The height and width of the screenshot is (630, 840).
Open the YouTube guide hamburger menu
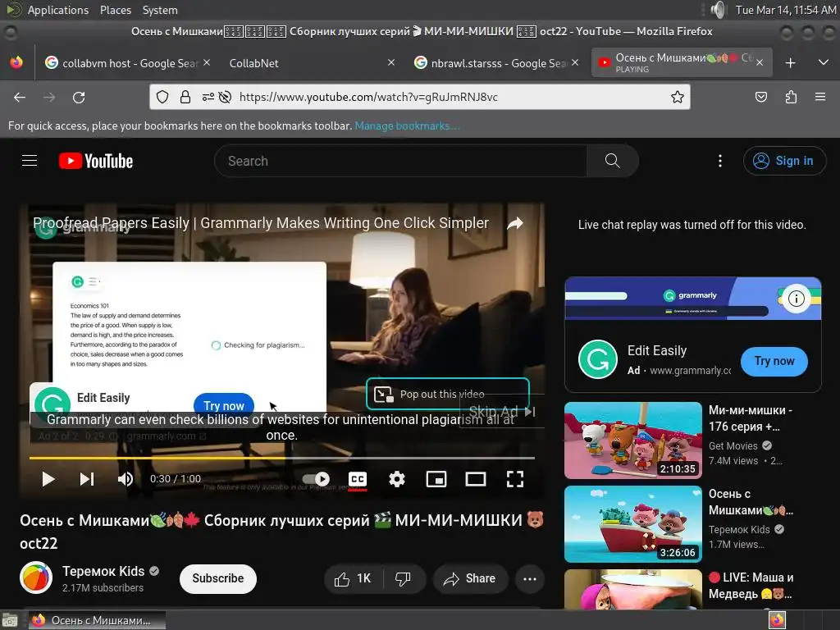click(30, 161)
